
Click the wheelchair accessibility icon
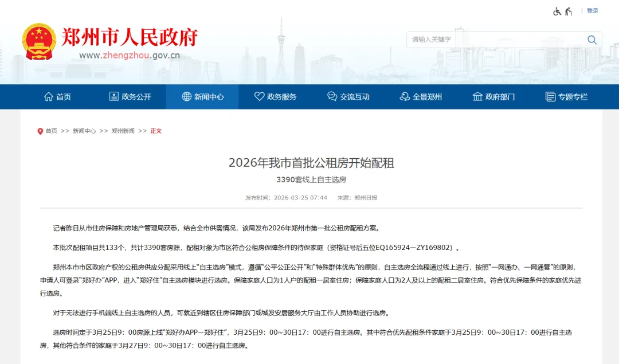557,11
